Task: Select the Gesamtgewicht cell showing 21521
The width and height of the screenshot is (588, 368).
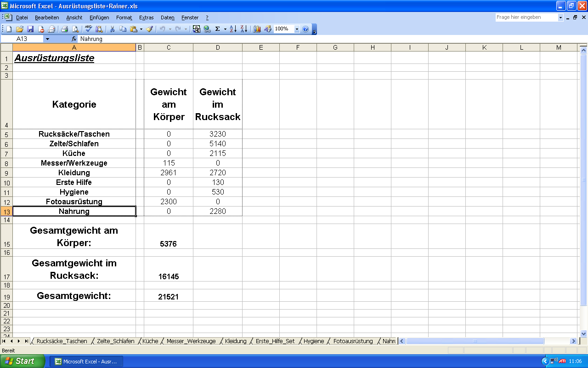Action: [169, 297]
